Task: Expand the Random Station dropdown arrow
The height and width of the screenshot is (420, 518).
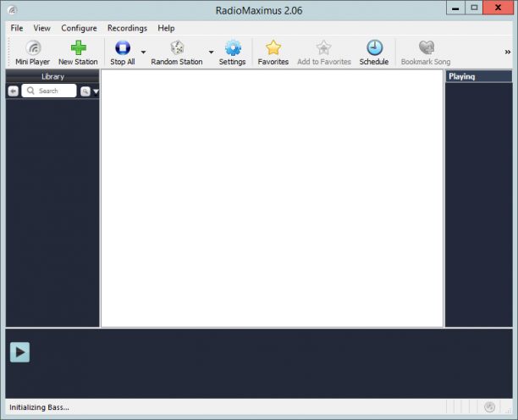Action: click(x=211, y=52)
